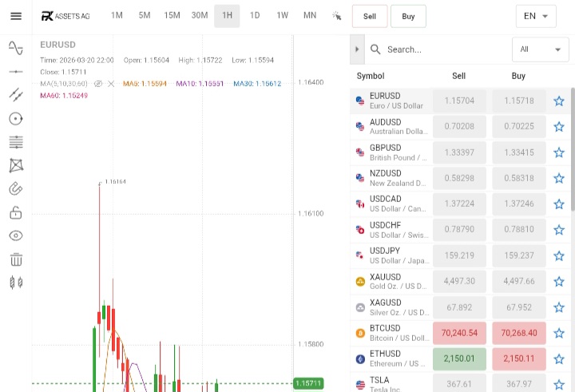
Task: Click the top Sell button
Action: pos(370,16)
